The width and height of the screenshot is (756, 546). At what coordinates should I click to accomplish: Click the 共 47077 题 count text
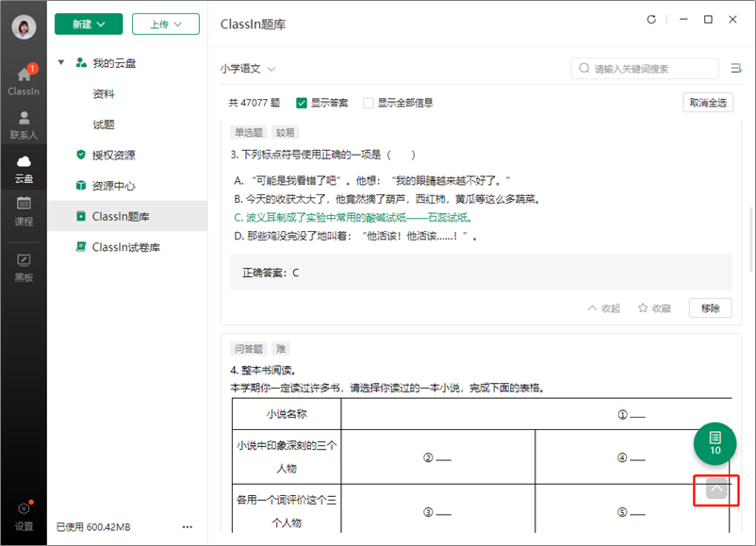coord(255,103)
